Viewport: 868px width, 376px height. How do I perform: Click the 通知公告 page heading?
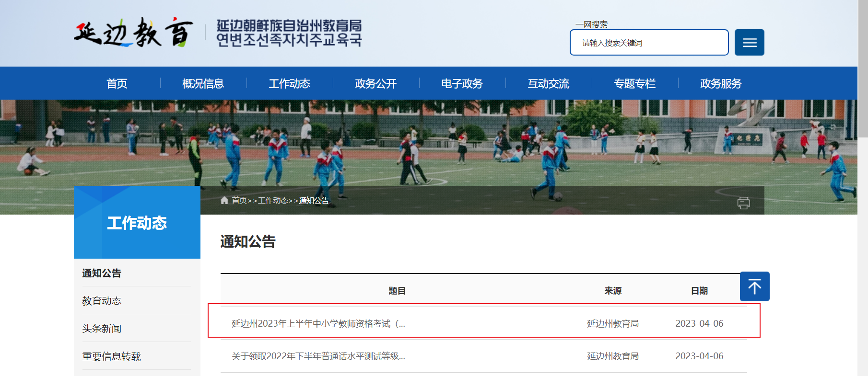(x=248, y=241)
